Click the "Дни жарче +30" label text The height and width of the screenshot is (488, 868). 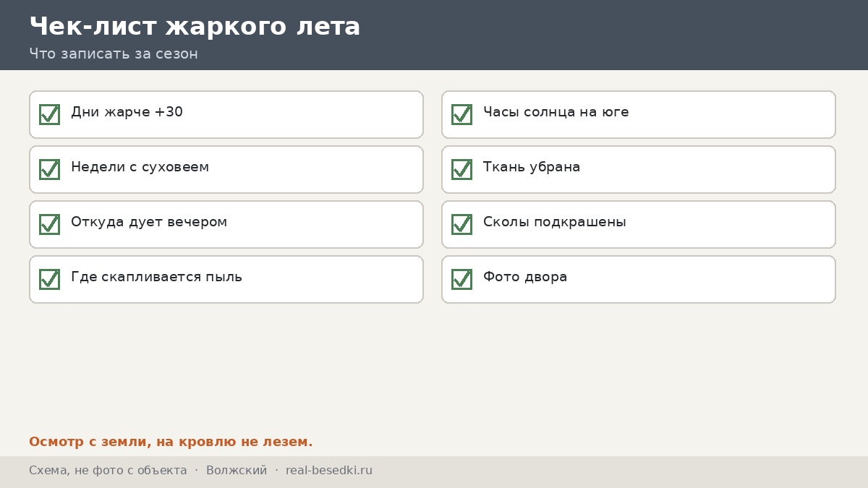(127, 112)
